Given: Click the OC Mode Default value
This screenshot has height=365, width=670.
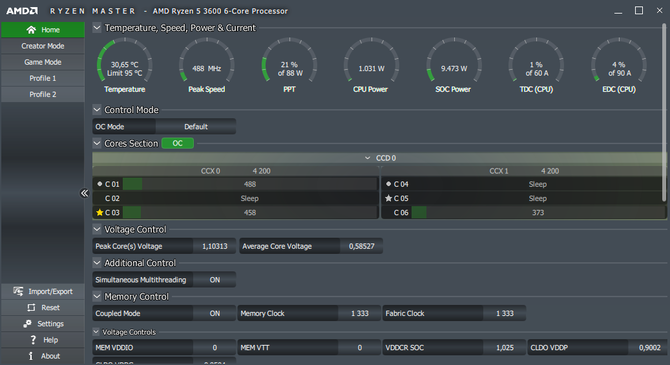Looking at the screenshot, I should click(196, 127).
